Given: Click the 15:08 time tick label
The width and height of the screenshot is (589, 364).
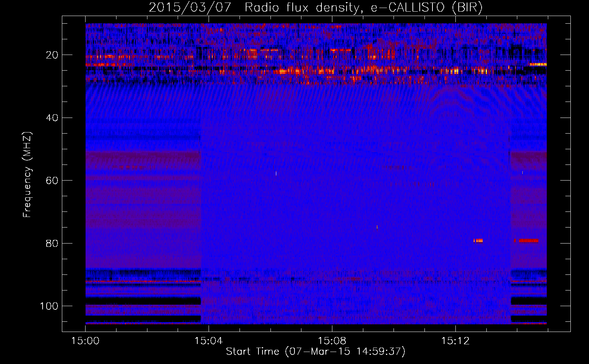Looking at the screenshot, I should point(332,341).
